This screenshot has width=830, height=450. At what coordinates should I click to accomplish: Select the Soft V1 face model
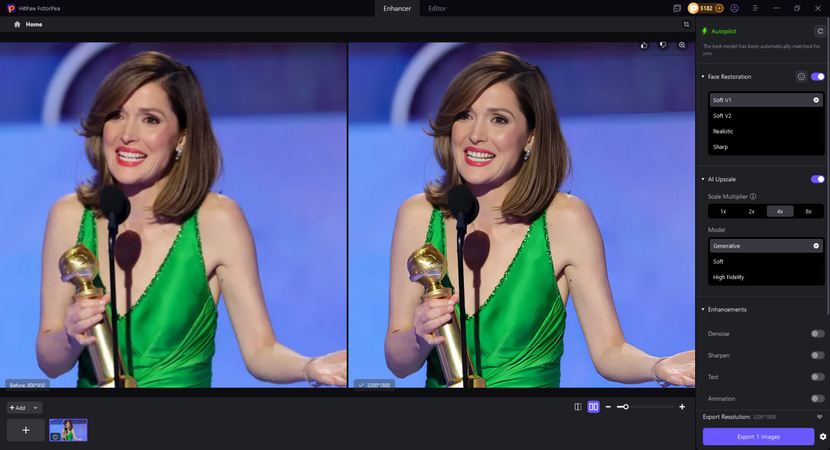point(766,100)
